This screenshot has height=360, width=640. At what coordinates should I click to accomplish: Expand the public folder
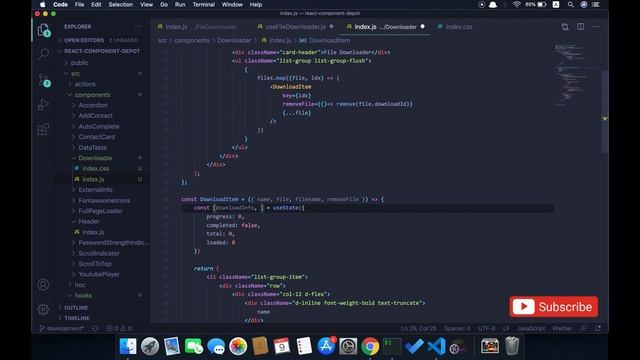coord(79,63)
